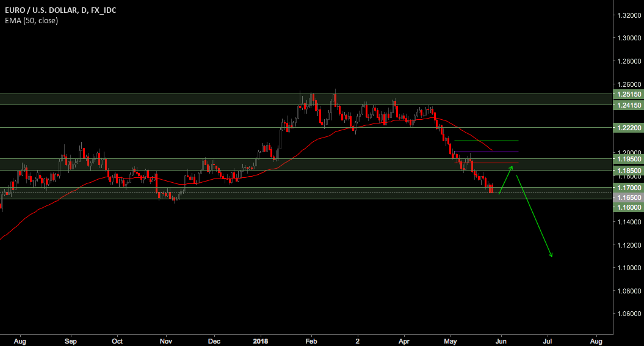The image size is (644, 346).
Task: Click the EURO / U.S. DOLLAR chart title
Action: click(60, 10)
